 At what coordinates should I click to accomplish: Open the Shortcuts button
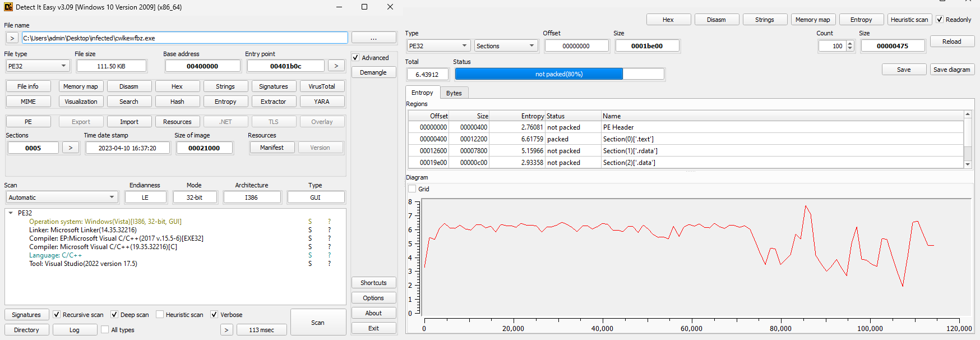coord(373,283)
